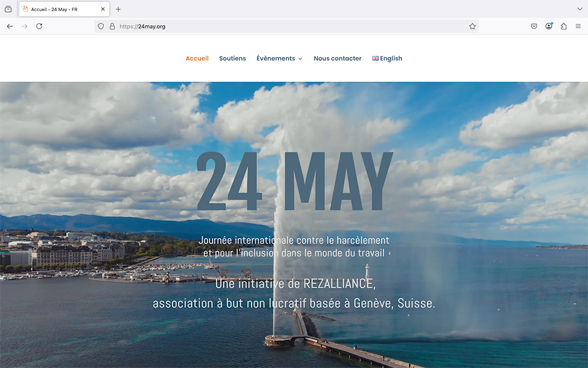Click the text 'association à but non lucratif basée à Genève, Suisse.'
588x368 pixels.
(x=294, y=303)
